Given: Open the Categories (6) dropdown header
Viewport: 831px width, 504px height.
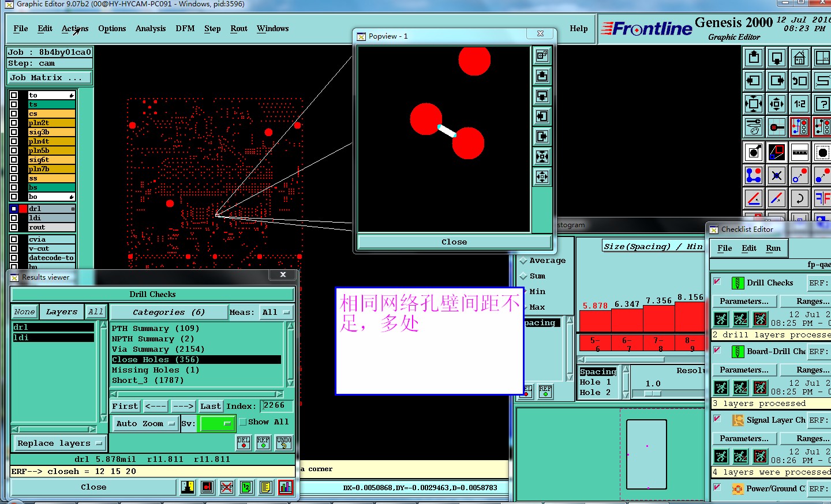Looking at the screenshot, I should click(x=169, y=312).
